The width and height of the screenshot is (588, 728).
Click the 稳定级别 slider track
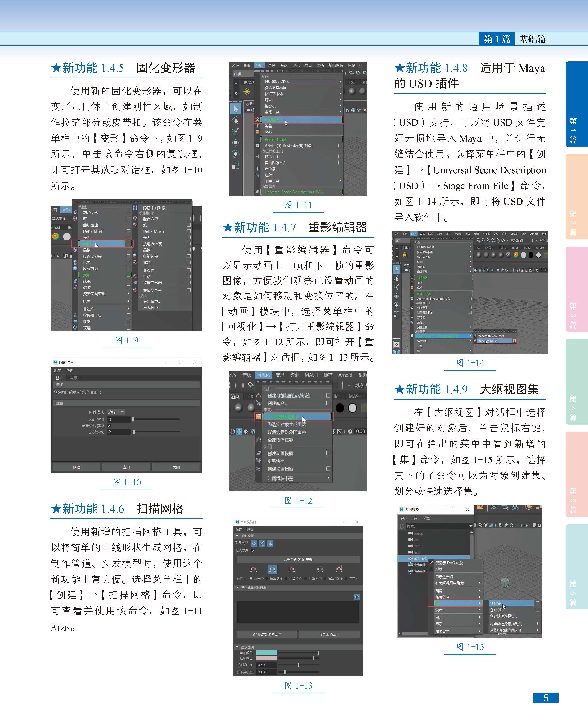(156, 419)
